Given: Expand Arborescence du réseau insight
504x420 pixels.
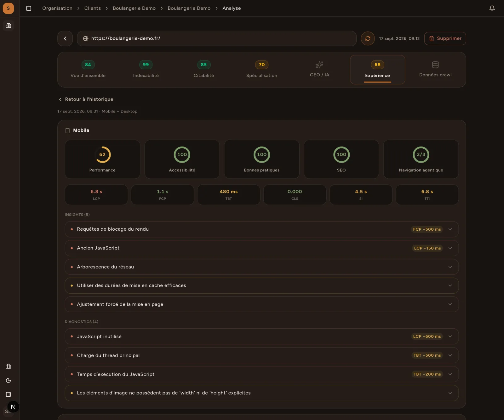Looking at the screenshot, I should (x=261, y=267).
